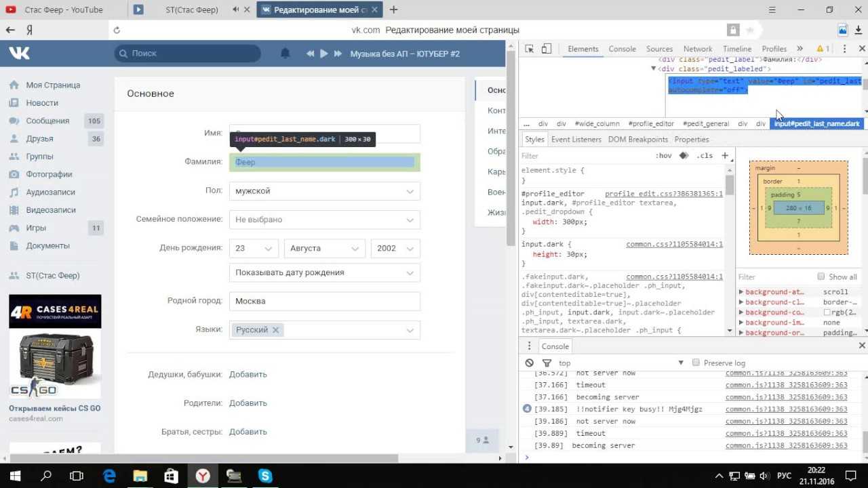
Task: Go back with browser arrow
Action: tap(10, 30)
